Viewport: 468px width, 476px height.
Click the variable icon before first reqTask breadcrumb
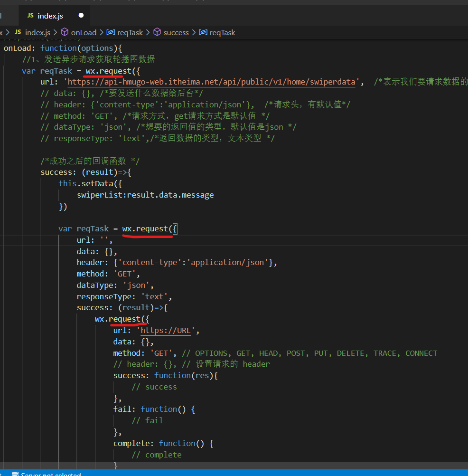click(x=110, y=32)
